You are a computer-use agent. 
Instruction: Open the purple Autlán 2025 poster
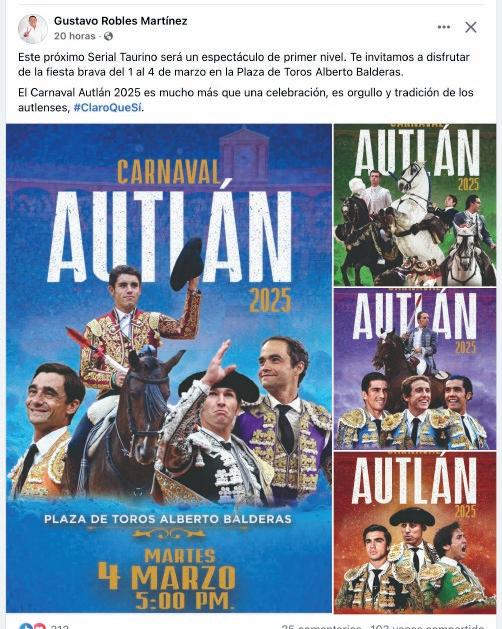(x=415, y=368)
